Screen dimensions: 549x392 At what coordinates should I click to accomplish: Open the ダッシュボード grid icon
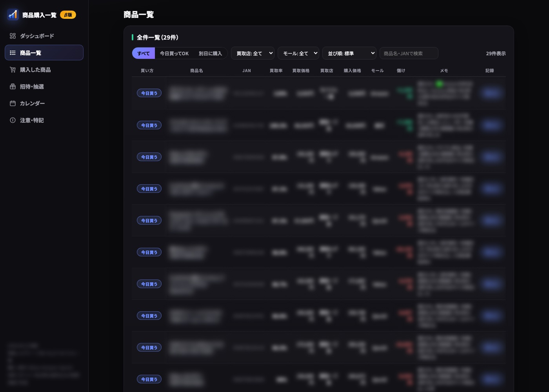click(13, 36)
